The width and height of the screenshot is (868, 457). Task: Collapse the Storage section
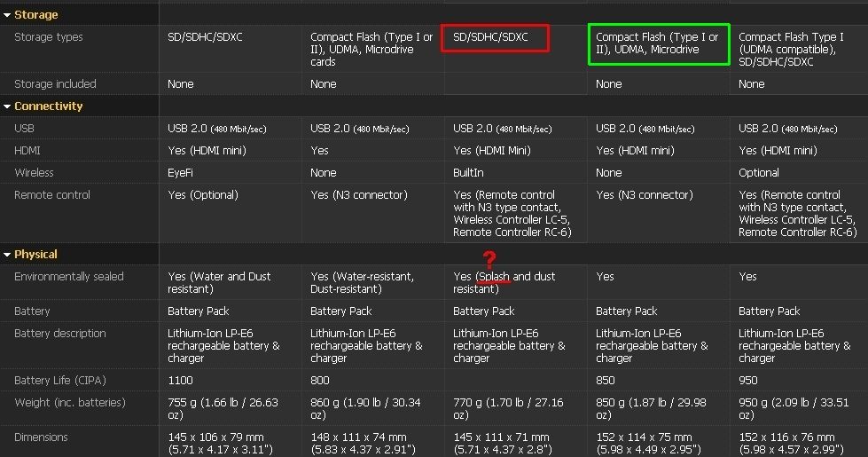pyautogui.click(x=8, y=15)
